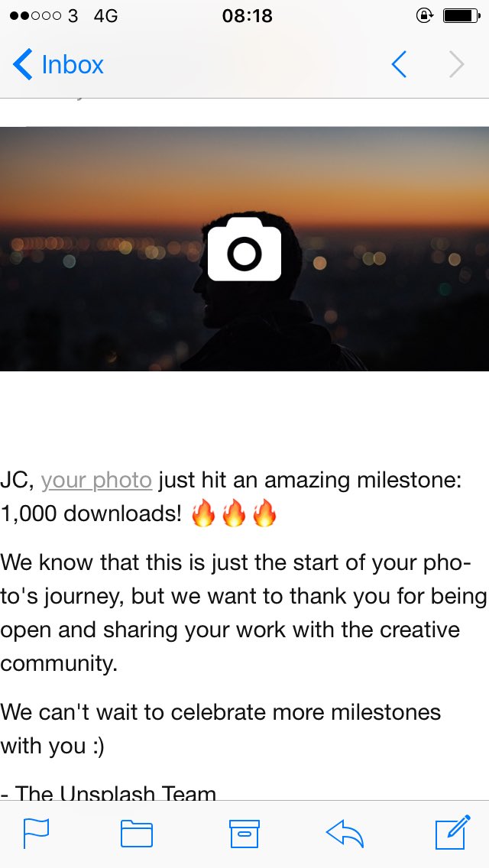Open previous message with left arrow
The image size is (489, 868).
[399, 65]
